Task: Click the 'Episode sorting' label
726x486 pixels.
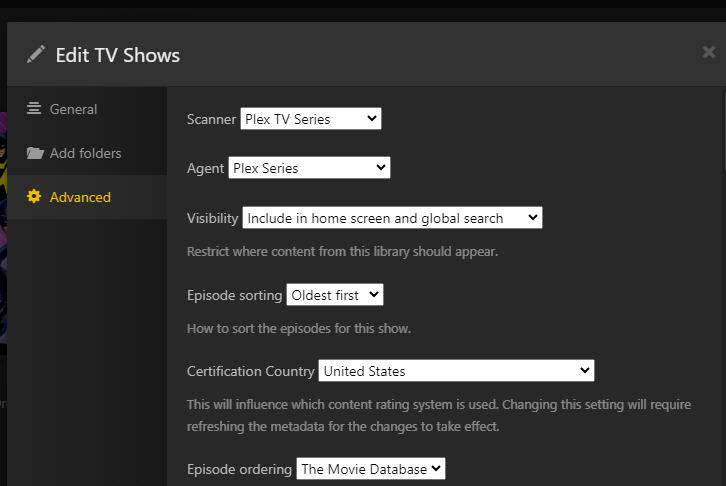Action: pyautogui.click(x=234, y=295)
